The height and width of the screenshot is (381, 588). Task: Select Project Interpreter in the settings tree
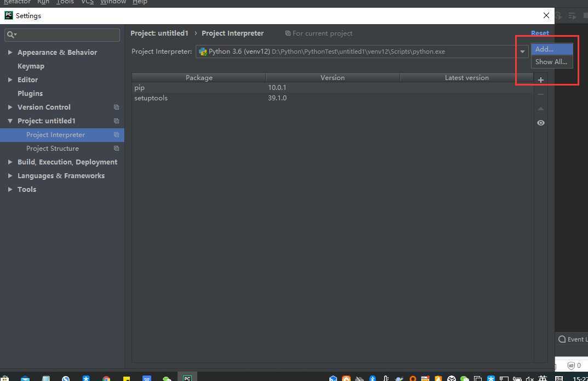tap(62, 135)
